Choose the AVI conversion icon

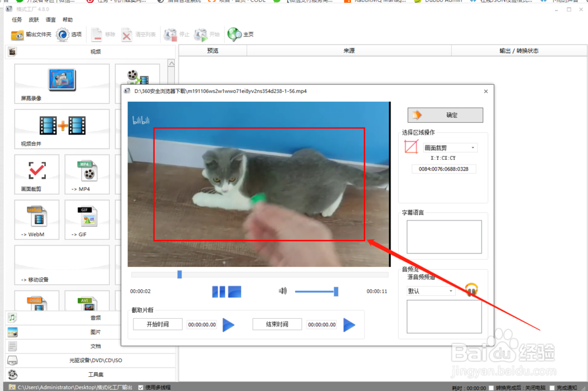tap(87, 300)
